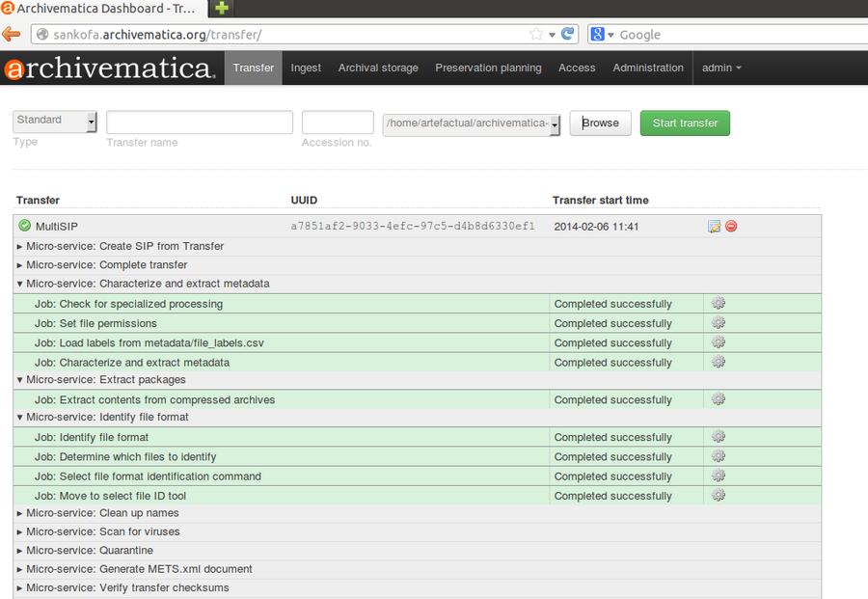
Task: Click the Firefox back navigation arrow
Action: pyautogui.click(x=12, y=32)
